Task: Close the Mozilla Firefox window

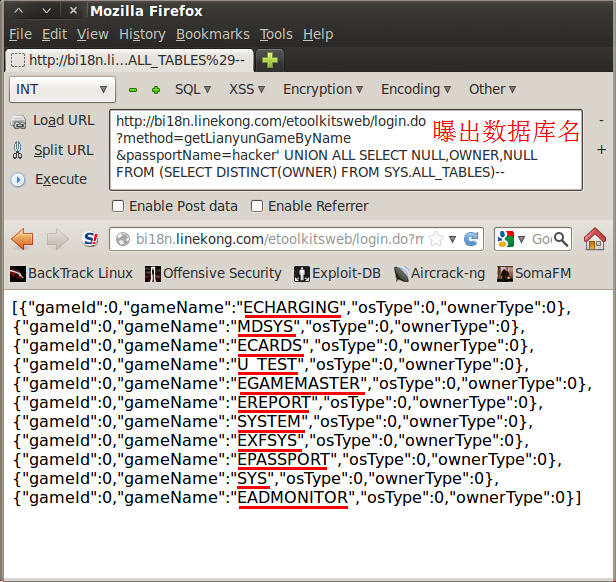Action: click(73, 11)
